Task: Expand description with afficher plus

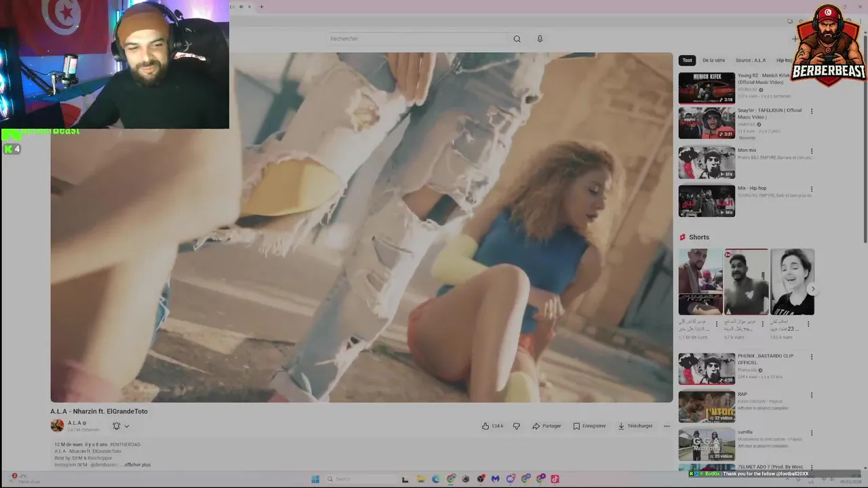Action: 138,465
